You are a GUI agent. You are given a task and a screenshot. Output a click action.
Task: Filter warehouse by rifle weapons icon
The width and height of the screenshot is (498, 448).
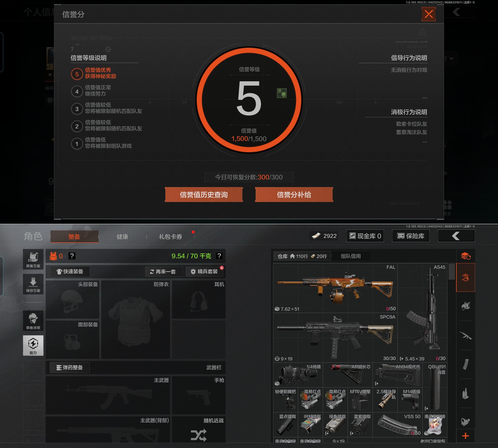pyautogui.click(x=465, y=335)
